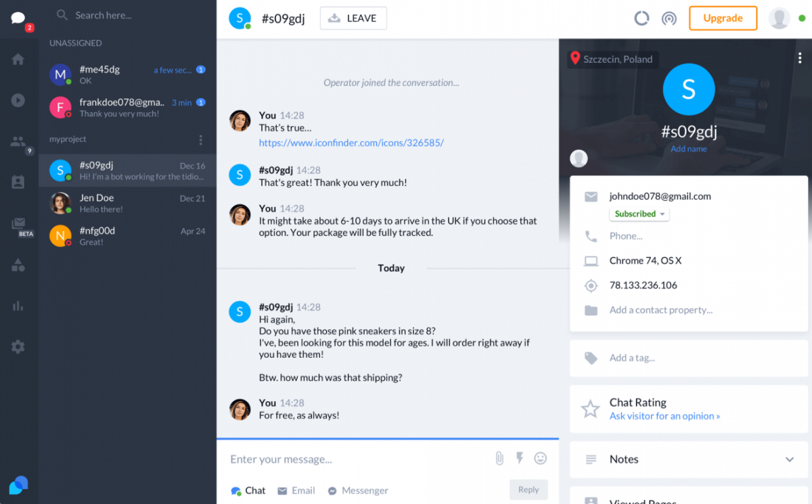Click the Upgrade button
The height and width of the screenshot is (504, 812).
click(723, 18)
